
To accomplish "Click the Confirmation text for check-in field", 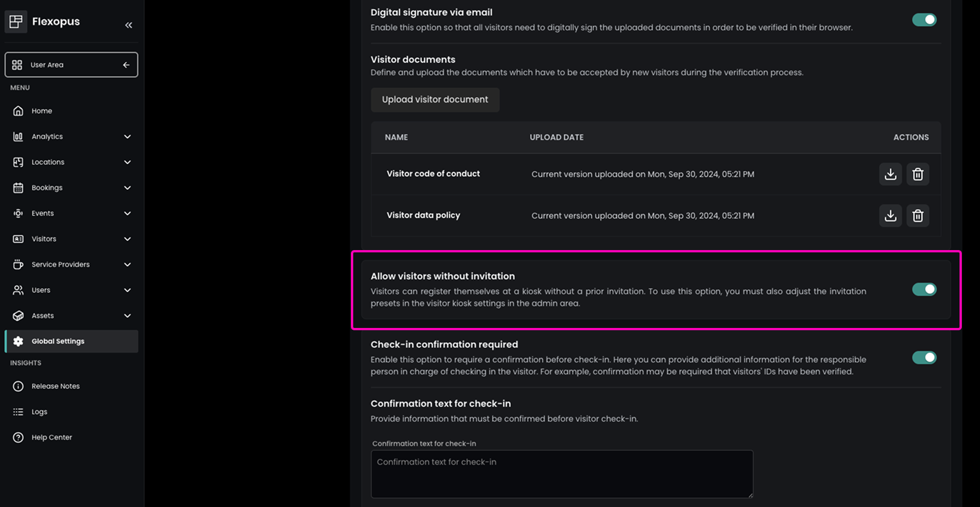I will click(x=561, y=473).
